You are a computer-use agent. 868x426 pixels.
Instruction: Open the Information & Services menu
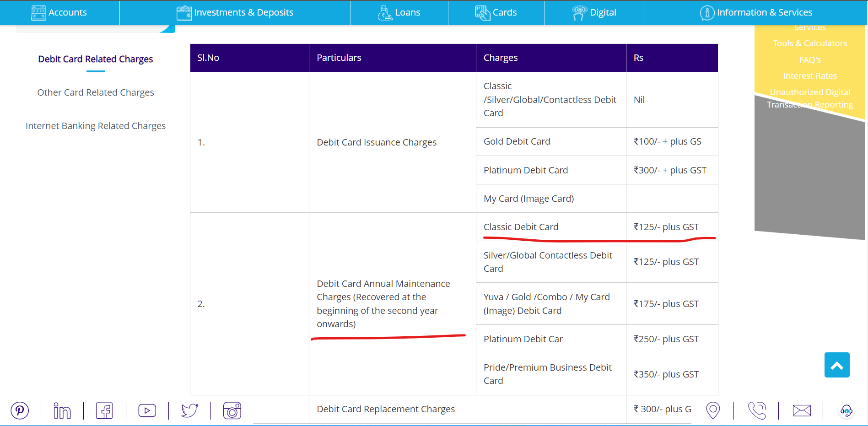click(x=756, y=12)
